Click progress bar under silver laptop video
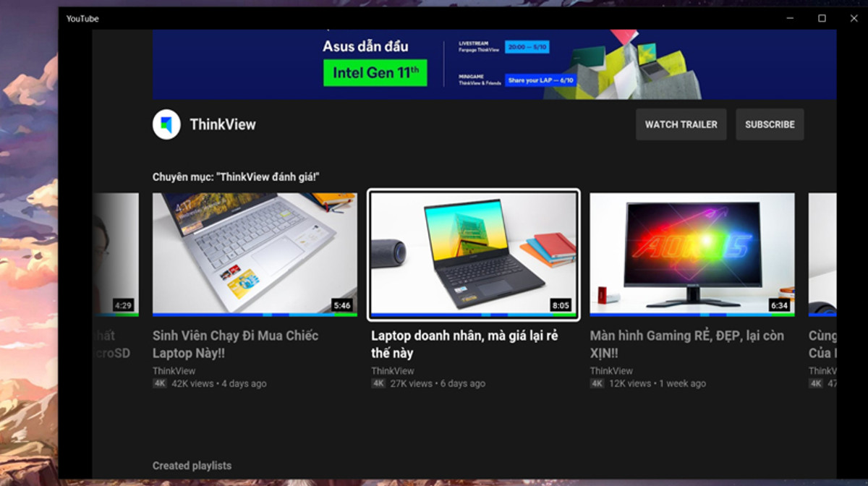 click(255, 315)
